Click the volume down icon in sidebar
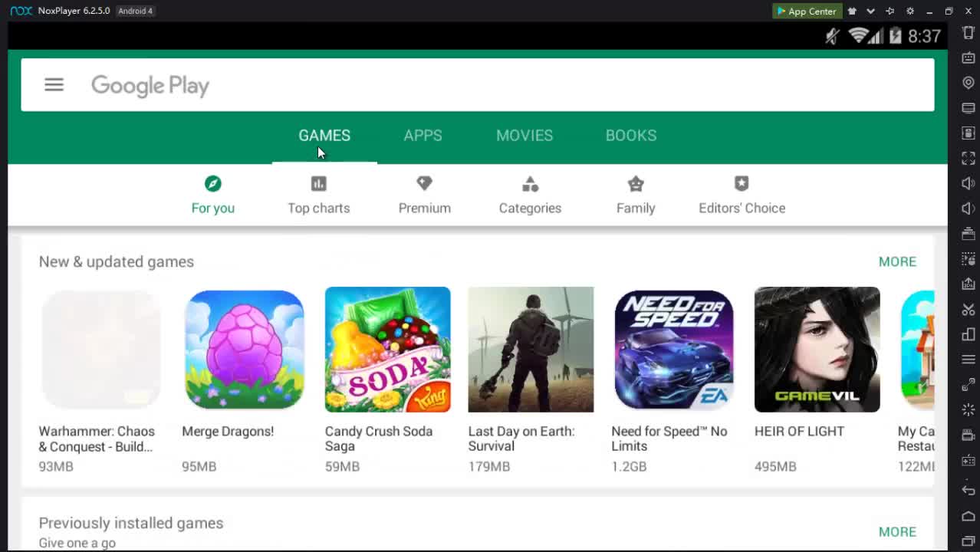Viewport: 980px width, 552px height. tap(968, 209)
